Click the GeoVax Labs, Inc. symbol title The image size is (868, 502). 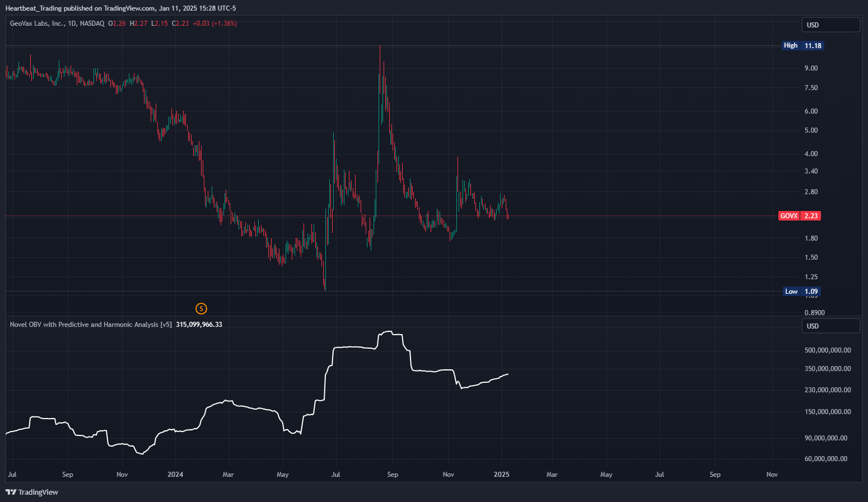click(x=38, y=24)
